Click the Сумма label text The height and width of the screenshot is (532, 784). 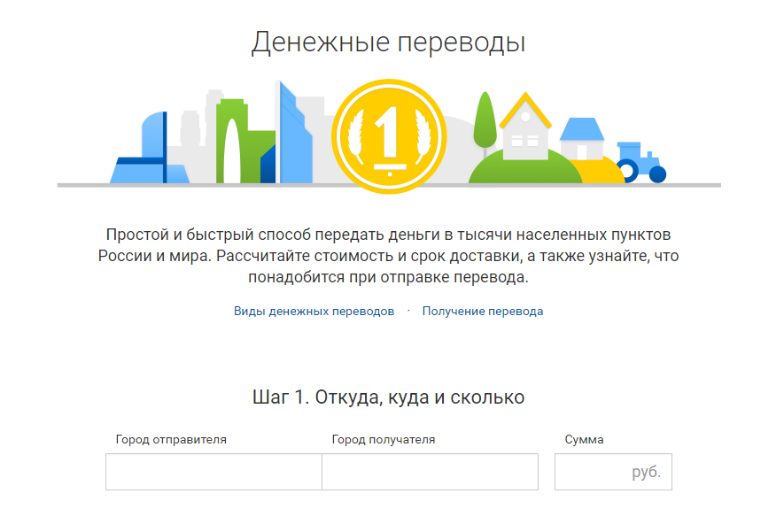[x=585, y=439]
